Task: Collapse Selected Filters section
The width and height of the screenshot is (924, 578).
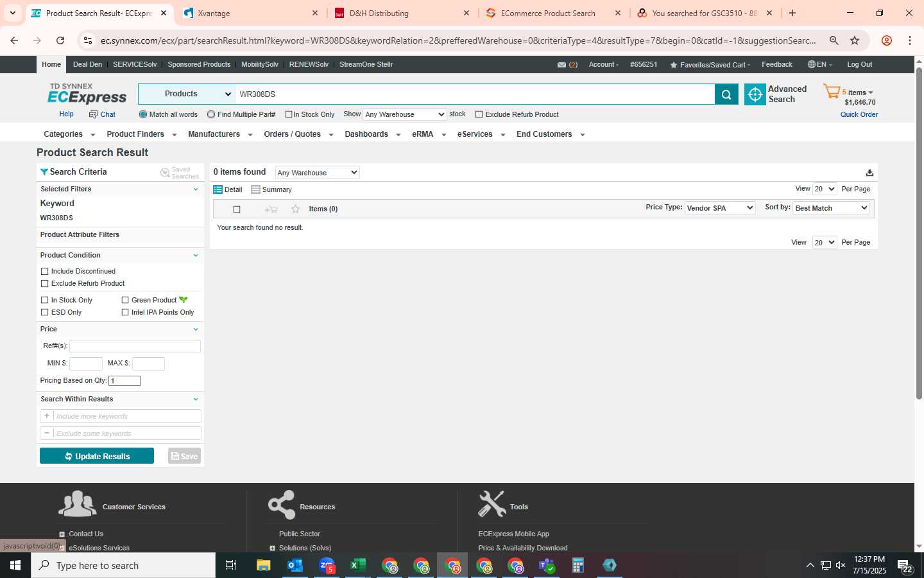Action: (x=196, y=189)
